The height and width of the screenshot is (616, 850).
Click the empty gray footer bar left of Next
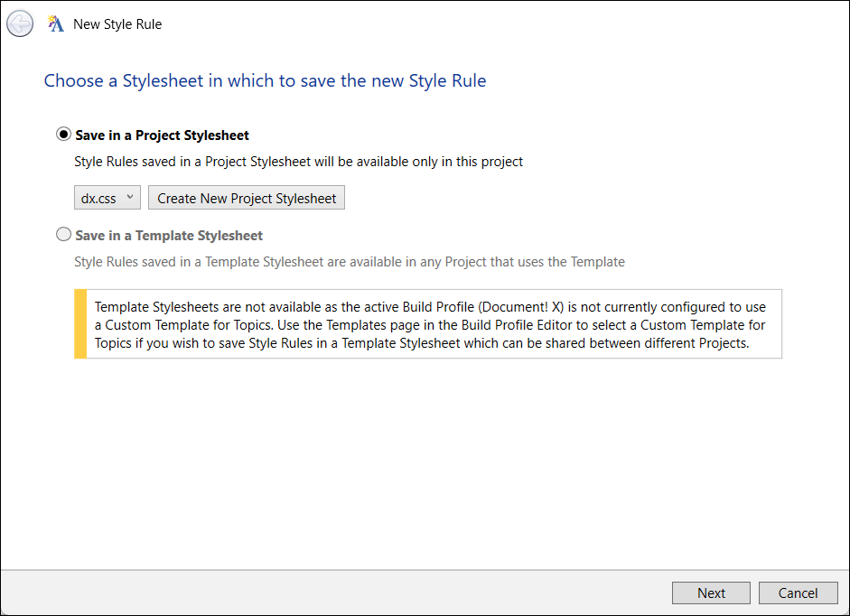[334, 593]
